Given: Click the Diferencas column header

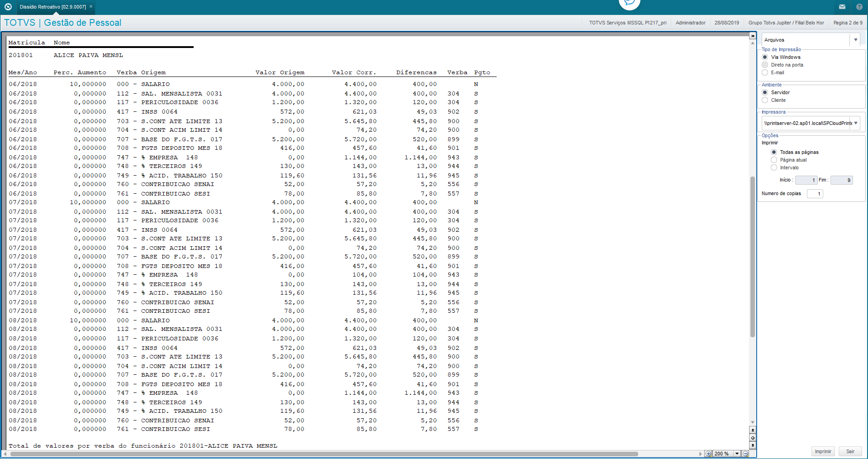Looking at the screenshot, I should pyautogui.click(x=417, y=72).
